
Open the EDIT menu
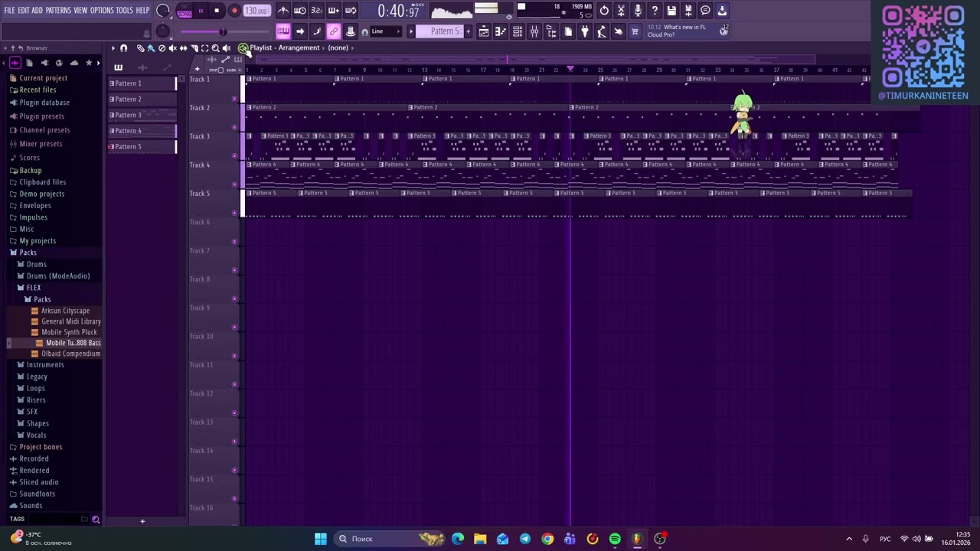(x=24, y=11)
